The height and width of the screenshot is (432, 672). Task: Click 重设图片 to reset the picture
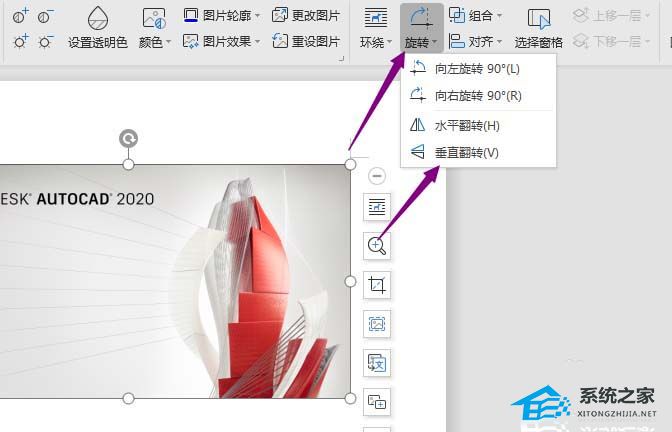(306, 41)
